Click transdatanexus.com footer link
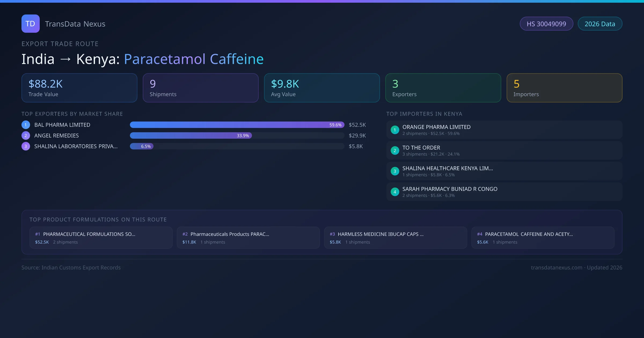The width and height of the screenshot is (644, 338). (556, 267)
